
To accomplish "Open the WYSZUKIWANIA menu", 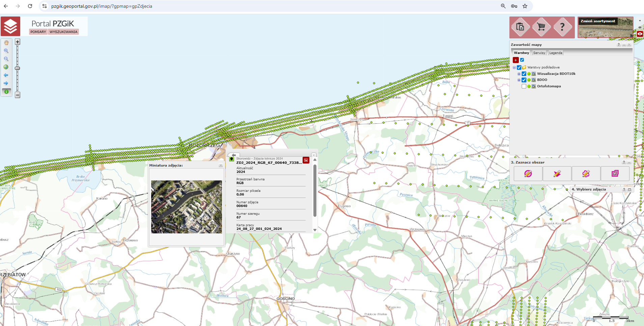I will point(63,32).
